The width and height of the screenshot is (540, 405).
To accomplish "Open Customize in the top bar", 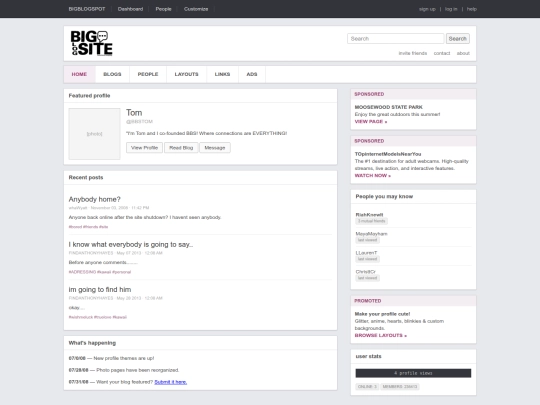I will [196, 9].
